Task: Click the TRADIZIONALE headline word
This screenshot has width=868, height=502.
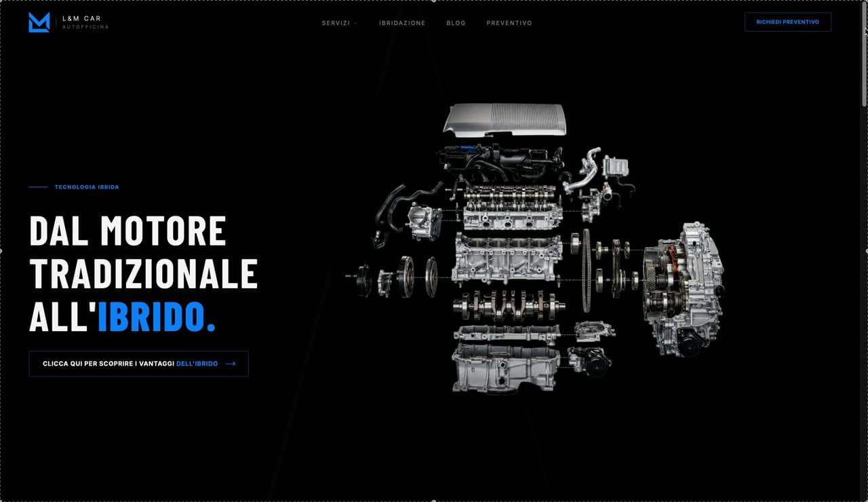Action: [x=143, y=273]
